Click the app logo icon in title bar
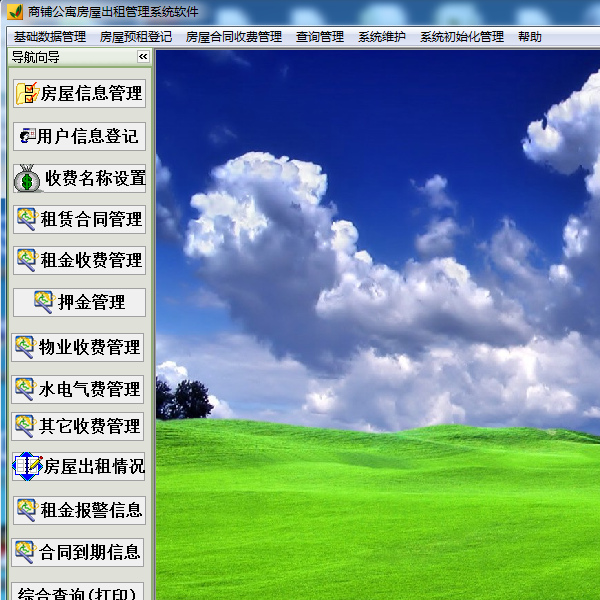 pyautogui.click(x=15, y=11)
